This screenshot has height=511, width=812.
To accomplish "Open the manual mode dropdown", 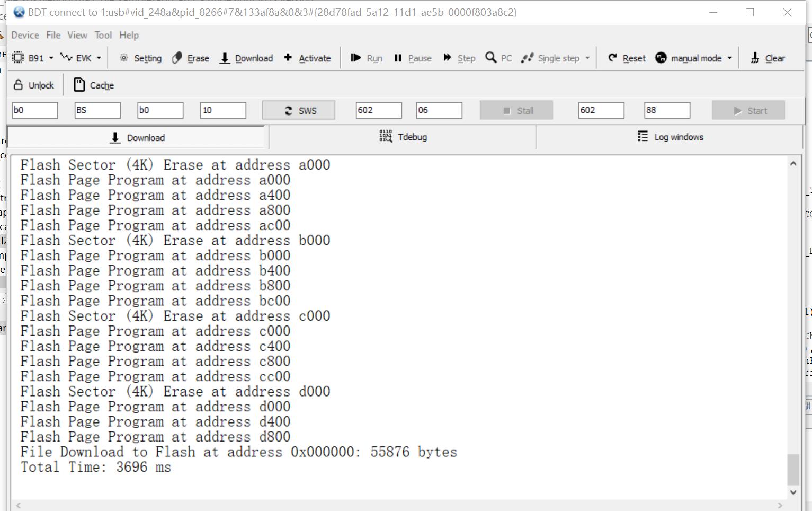I will pyautogui.click(x=694, y=58).
